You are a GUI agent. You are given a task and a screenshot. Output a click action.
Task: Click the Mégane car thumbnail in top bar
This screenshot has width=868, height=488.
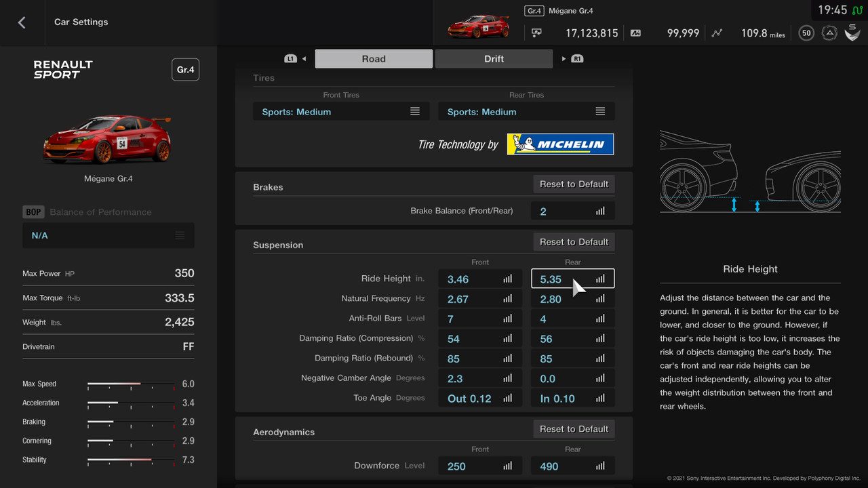tap(478, 26)
